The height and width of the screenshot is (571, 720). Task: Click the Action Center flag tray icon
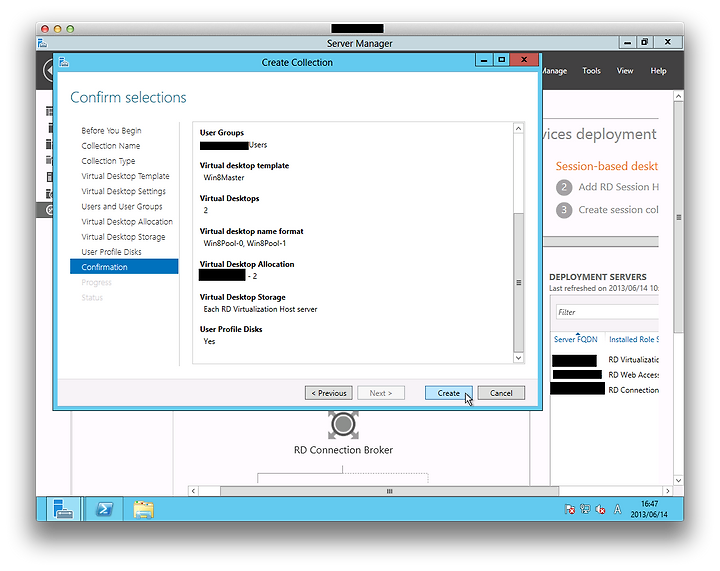[x=569, y=509]
